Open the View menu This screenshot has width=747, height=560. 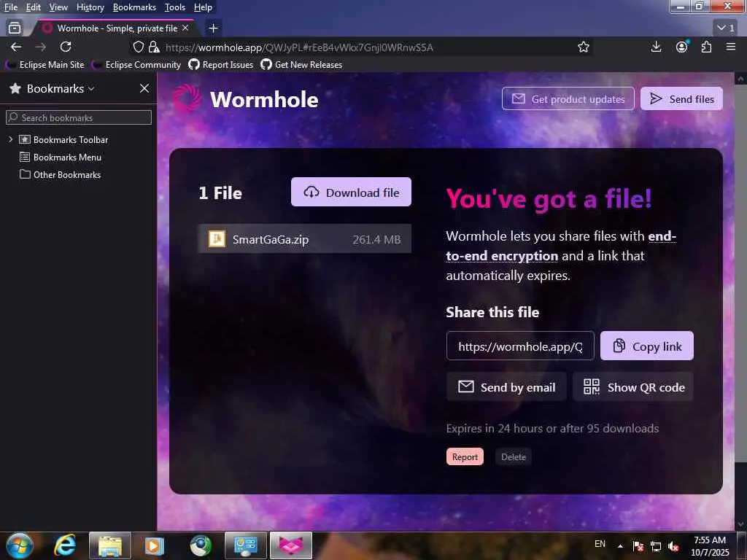(58, 7)
